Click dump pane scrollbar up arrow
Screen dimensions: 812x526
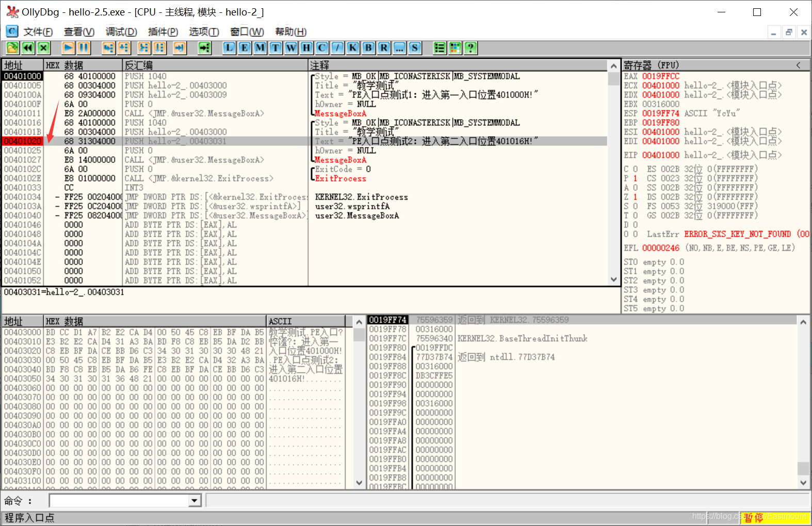point(359,322)
